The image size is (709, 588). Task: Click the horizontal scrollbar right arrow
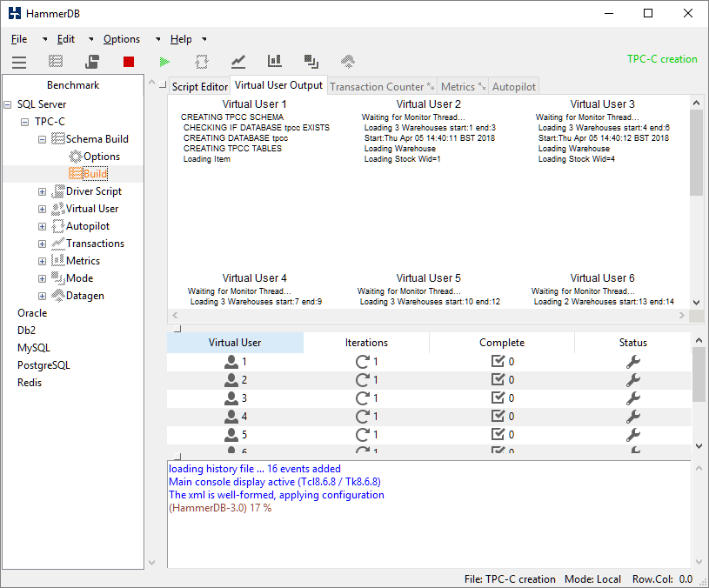click(x=682, y=316)
